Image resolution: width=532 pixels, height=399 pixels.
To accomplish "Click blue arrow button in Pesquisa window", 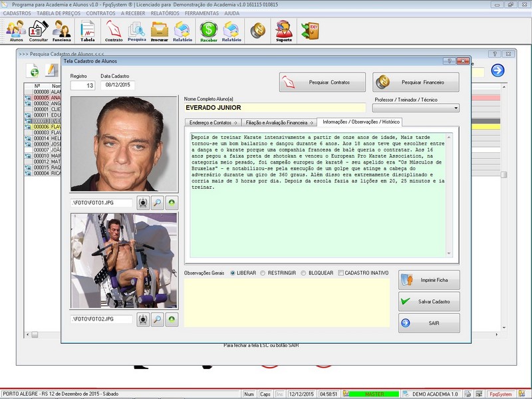I will [497, 70].
